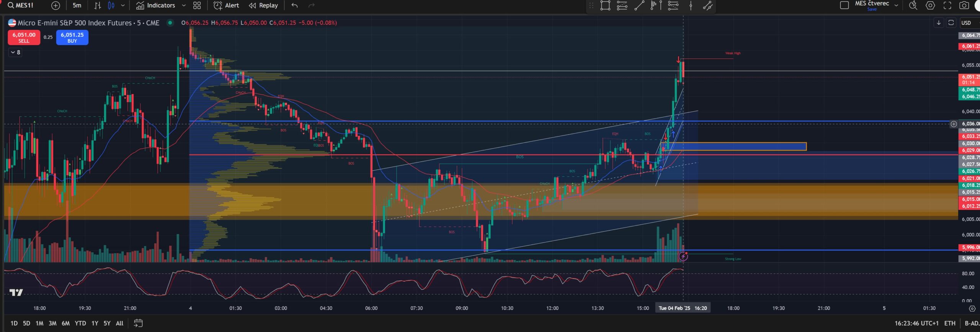
Task: Set range to 5D
Action: (26, 323)
